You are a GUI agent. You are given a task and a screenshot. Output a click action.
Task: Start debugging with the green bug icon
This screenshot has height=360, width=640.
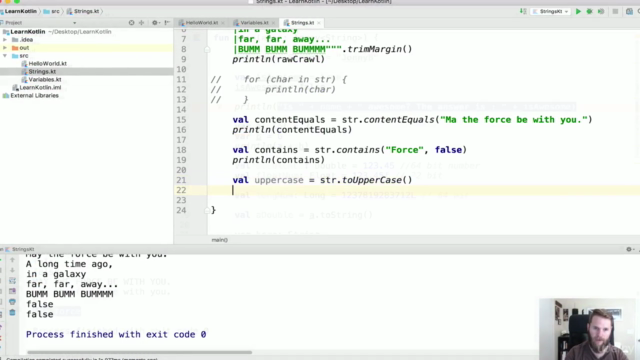[x=589, y=12]
